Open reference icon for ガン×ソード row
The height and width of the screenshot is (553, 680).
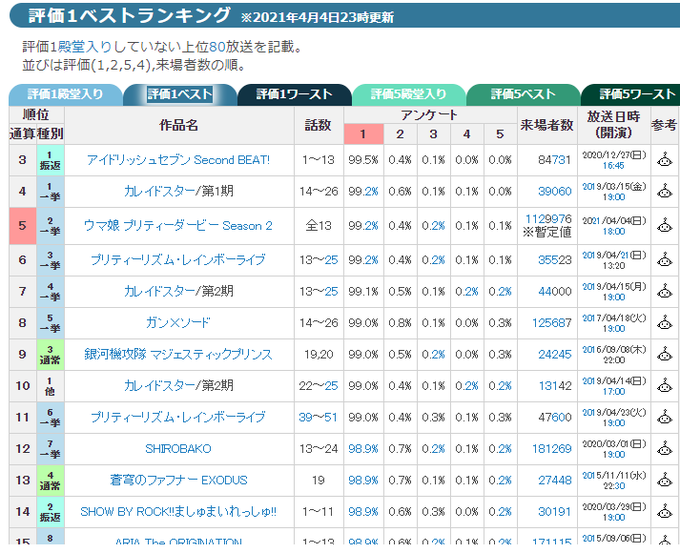point(664,323)
